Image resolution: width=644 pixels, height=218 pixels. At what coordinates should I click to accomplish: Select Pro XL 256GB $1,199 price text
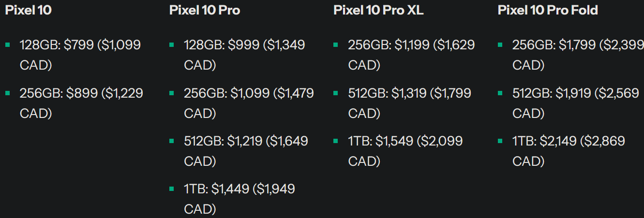pyautogui.click(x=411, y=55)
